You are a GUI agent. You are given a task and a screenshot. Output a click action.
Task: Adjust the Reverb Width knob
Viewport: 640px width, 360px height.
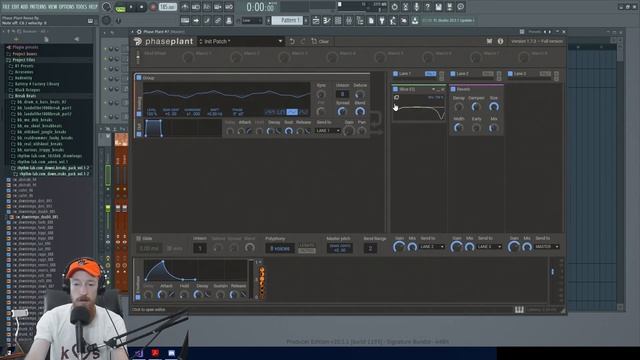tap(458, 128)
